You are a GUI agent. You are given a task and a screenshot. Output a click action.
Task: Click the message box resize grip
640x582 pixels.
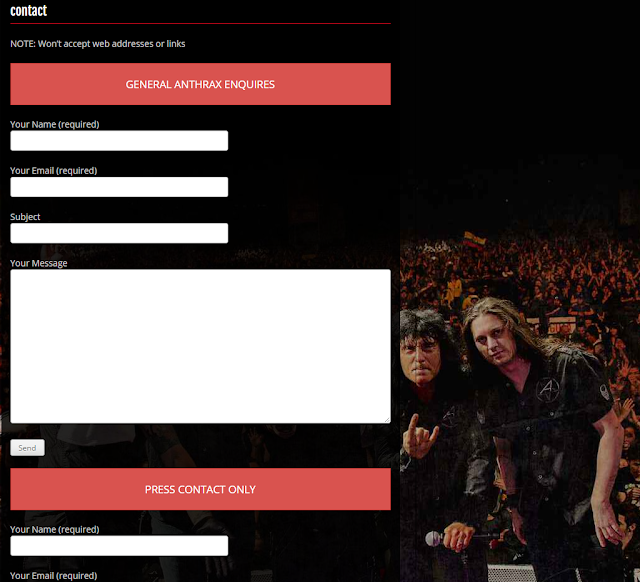(x=387, y=420)
